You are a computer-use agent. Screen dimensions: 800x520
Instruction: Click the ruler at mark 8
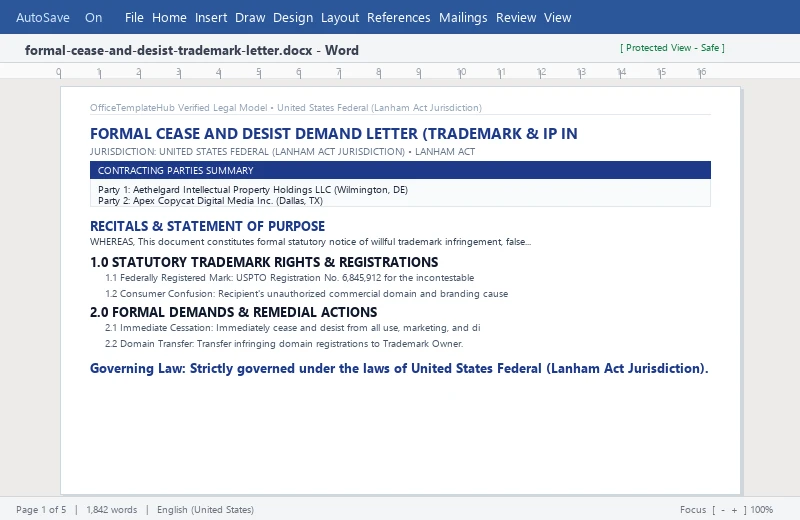379,72
